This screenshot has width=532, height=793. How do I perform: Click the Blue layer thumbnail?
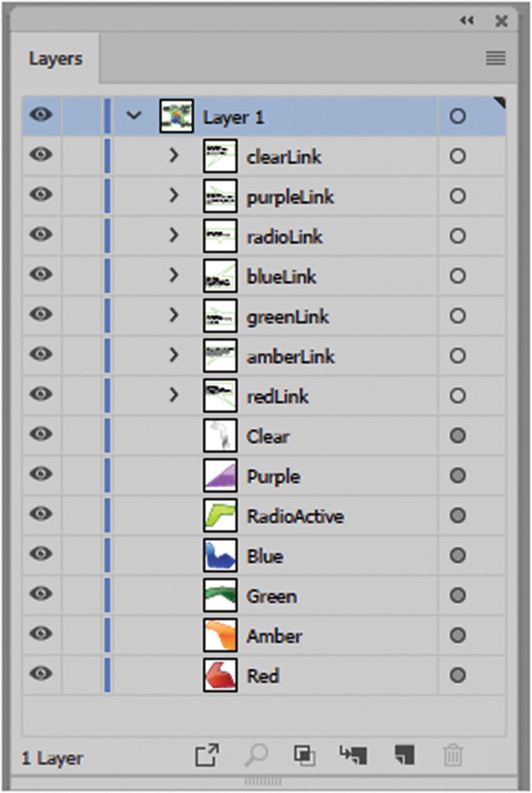coord(220,555)
